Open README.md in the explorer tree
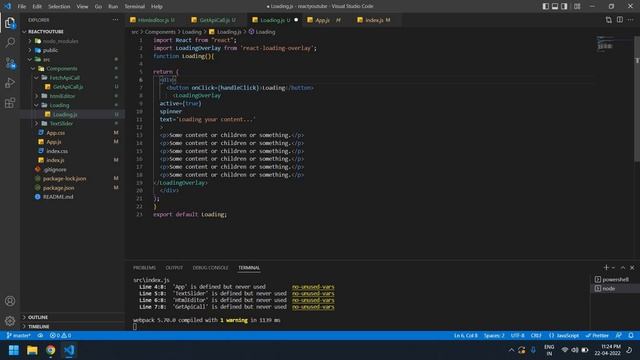Screen dimensions: 640x360 [x=58, y=197]
